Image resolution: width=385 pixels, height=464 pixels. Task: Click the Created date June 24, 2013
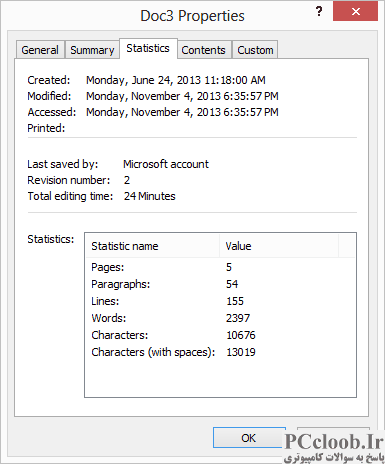pos(176,80)
